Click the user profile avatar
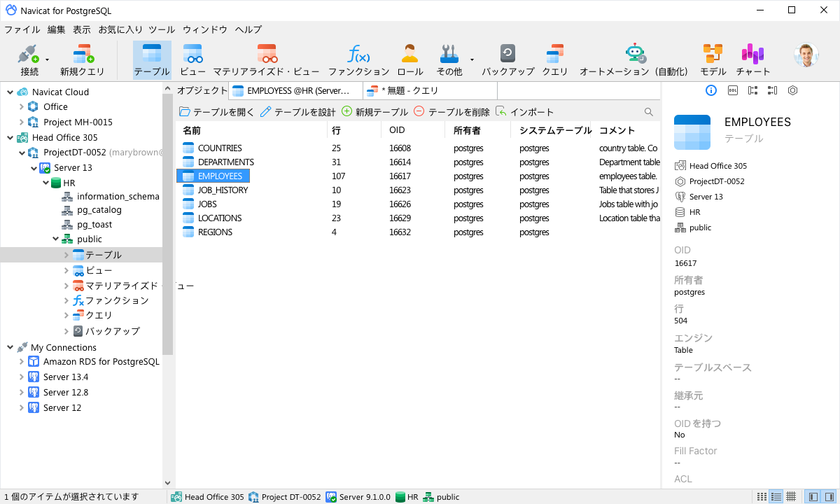 point(806,55)
